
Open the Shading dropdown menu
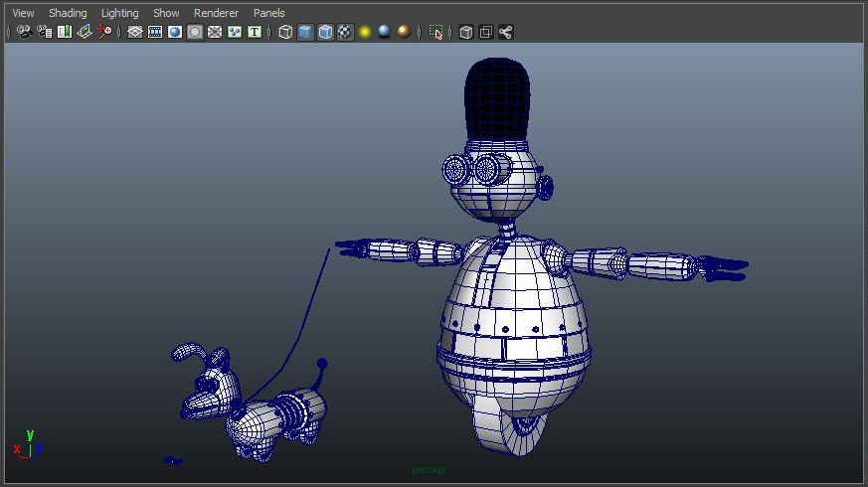pos(68,13)
